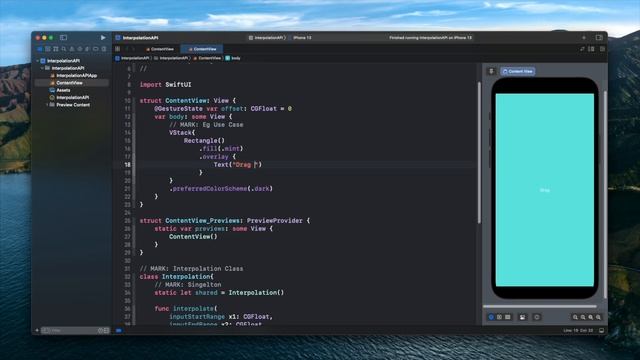Zoom canvas to 100 percent
This screenshot has height=360, width=640.
point(583,317)
